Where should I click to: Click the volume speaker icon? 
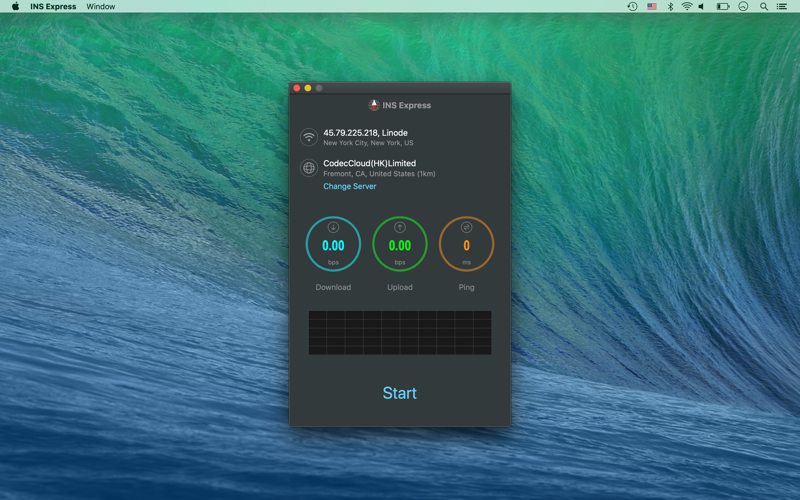point(702,6)
